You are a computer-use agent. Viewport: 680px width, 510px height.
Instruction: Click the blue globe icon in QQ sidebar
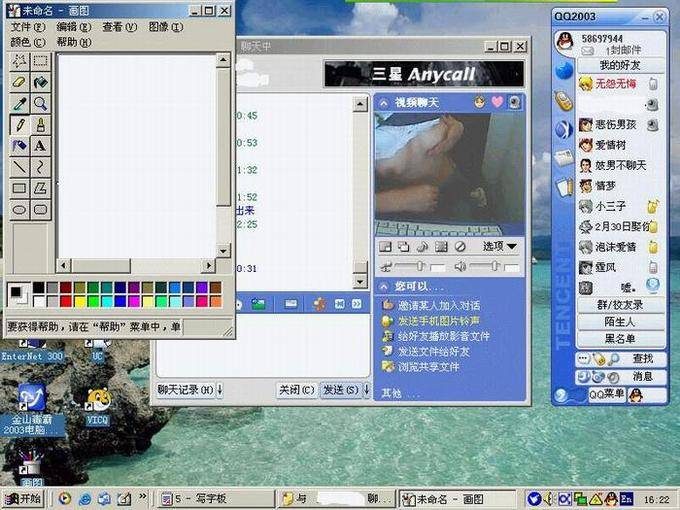tap(564, 71)
